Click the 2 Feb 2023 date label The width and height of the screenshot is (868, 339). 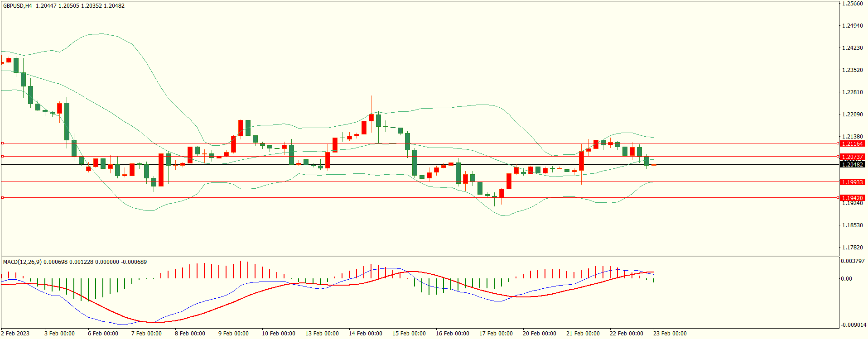pyautogui.click(x=15, y=334)
